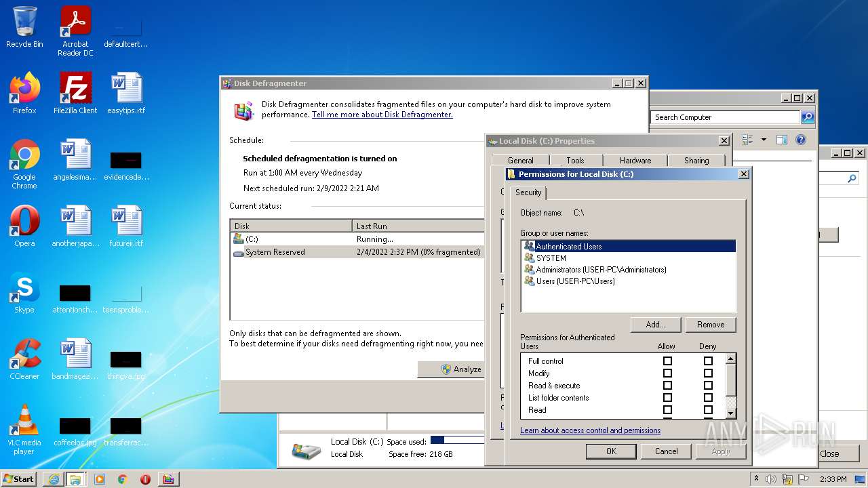Launch Opera from the desktop
Image resolution: width=868 pixels, height=488 pixels.
(x=24, y=226)
